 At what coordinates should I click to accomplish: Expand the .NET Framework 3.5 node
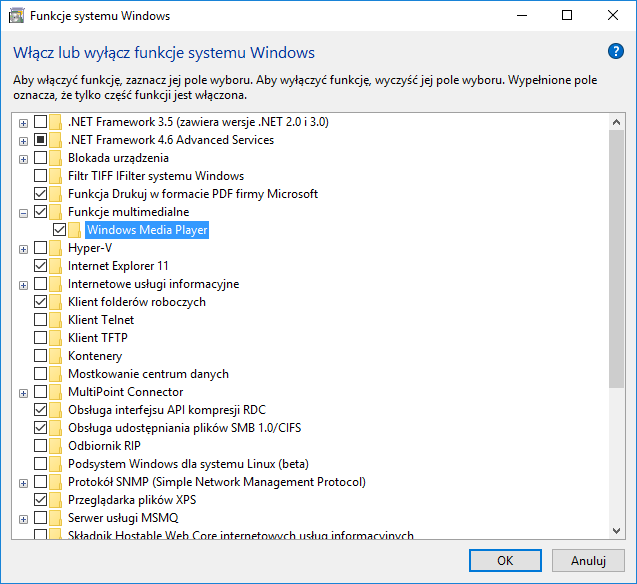click(24, 123)
